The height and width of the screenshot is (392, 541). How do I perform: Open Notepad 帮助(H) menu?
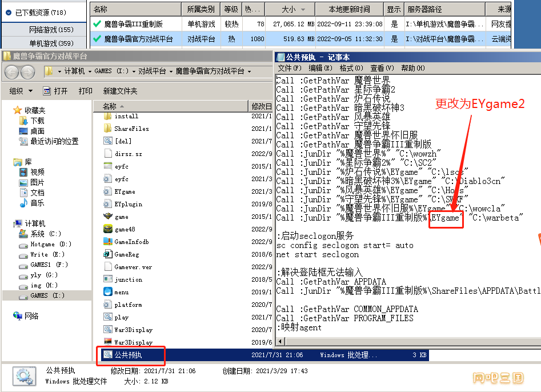(x=413, y=69)
